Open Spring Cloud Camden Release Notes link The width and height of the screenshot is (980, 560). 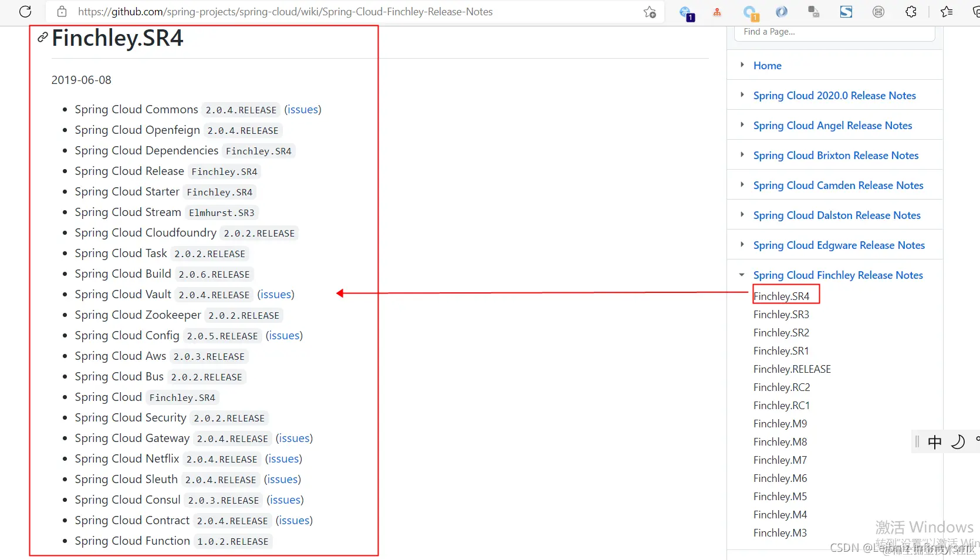(x=839, y=185)
